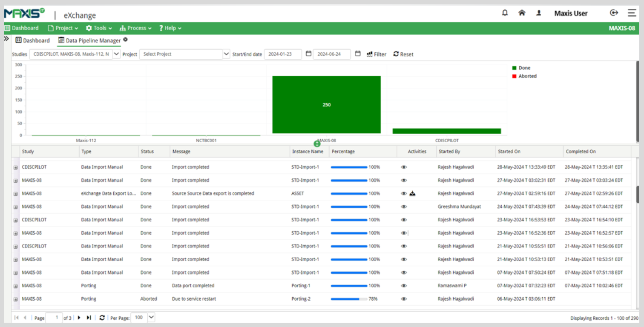Click the Filter button
This screenshot has height=327, width=644.
[x=377, y=54]
